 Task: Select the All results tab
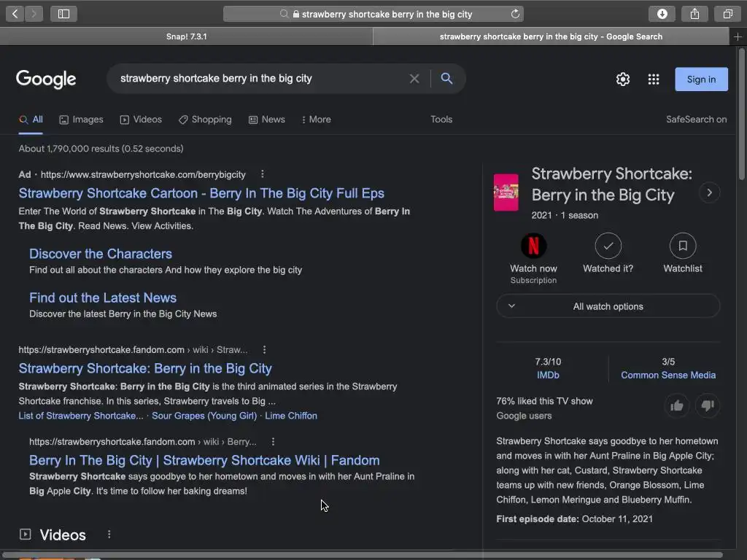coord(31,120)
